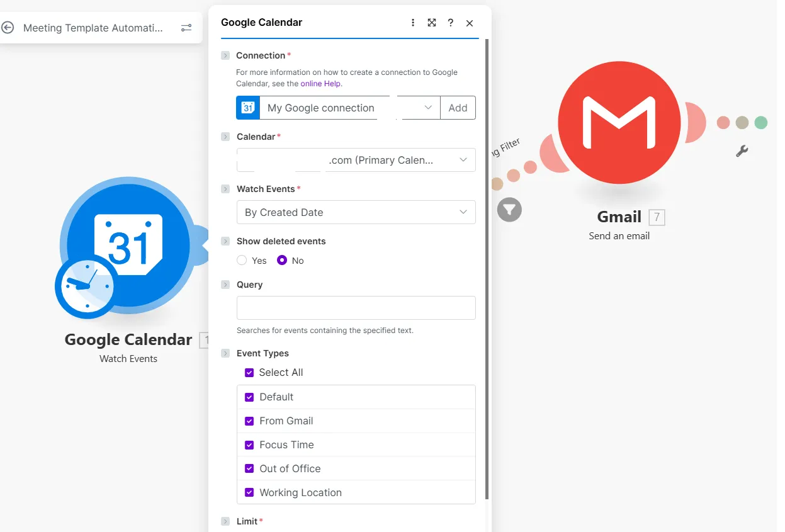Toggle the Query field expander arrow

225,285
